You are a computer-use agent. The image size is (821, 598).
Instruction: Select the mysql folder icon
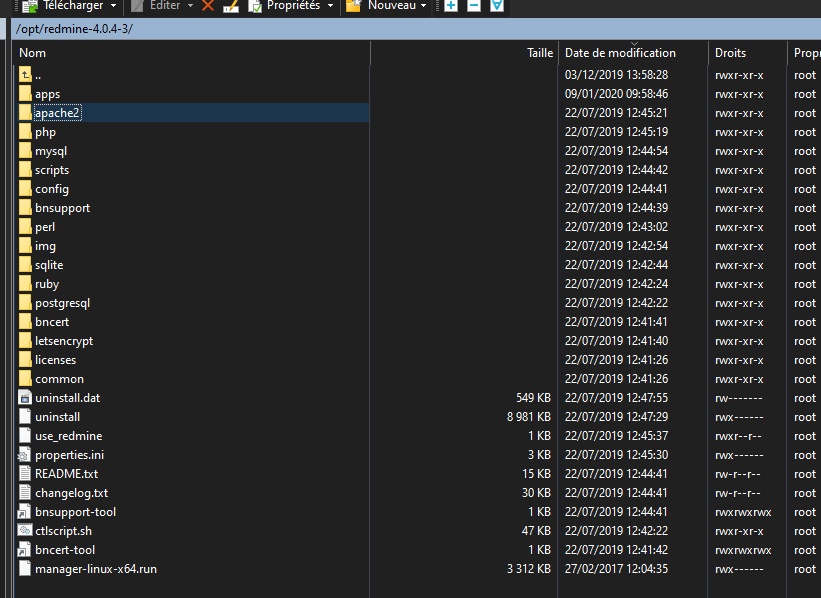25,151
